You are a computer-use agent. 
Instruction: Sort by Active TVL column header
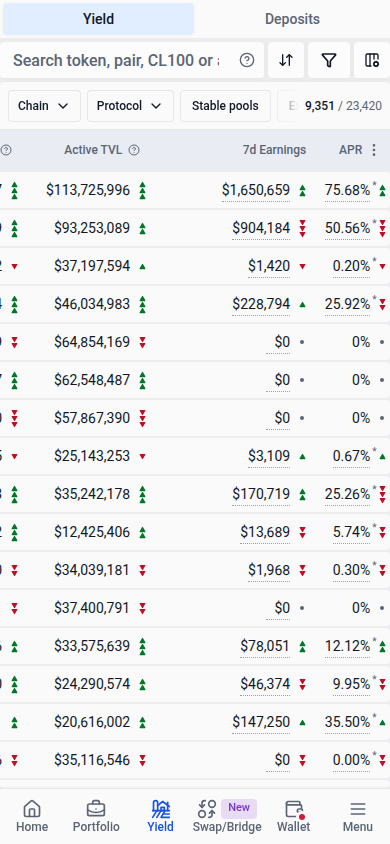point(93,150)
